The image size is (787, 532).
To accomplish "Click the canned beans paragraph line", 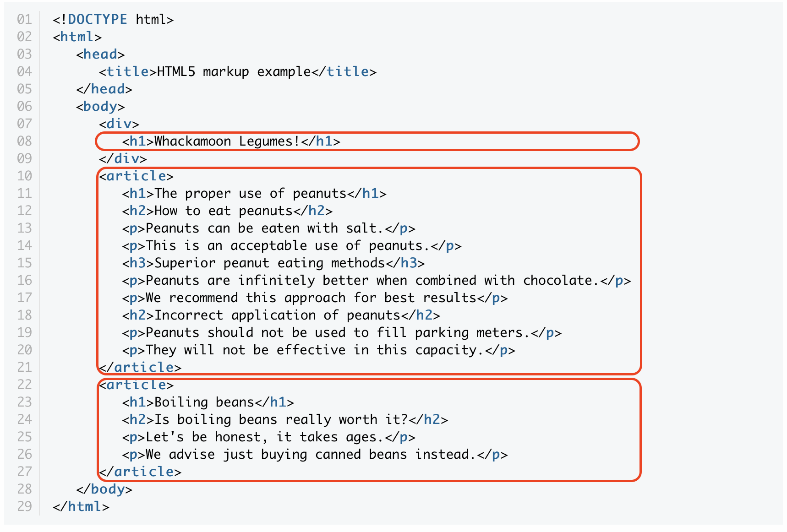I will click(x=315, y=454).
